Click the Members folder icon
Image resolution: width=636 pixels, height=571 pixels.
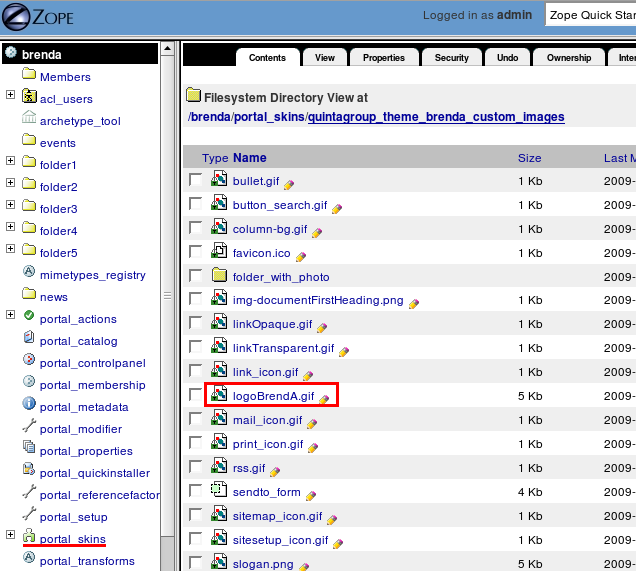click(29, 74)
